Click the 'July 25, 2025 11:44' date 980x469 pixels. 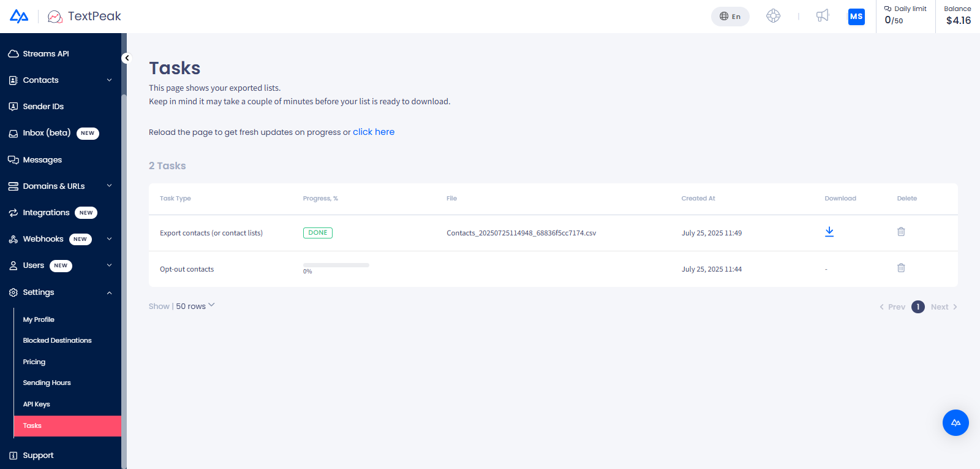712,269
